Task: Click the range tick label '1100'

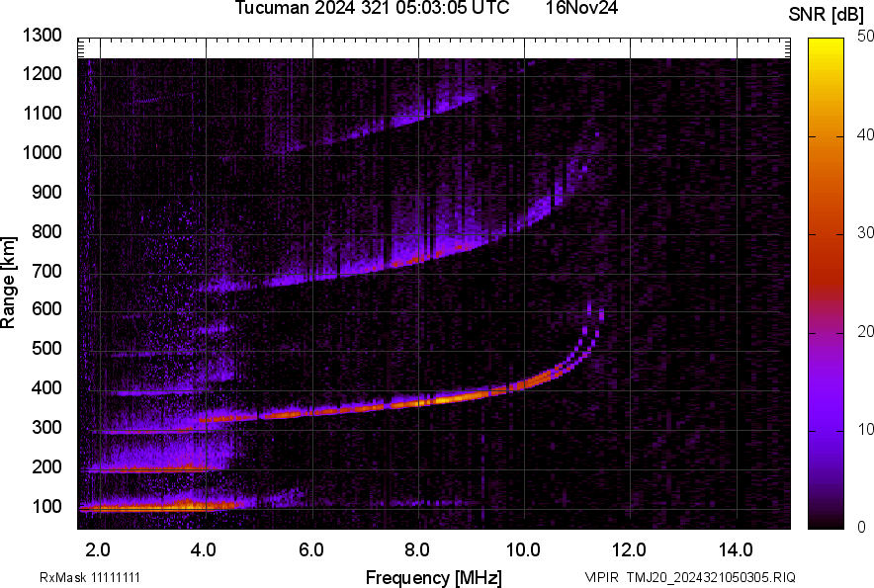Action: [42, 113]
